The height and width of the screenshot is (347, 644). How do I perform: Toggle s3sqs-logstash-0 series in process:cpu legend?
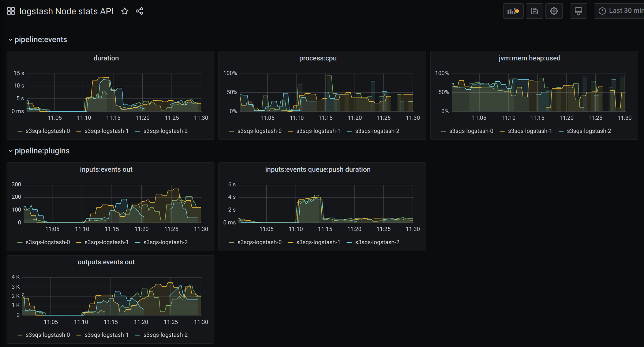click(x=259, y=131)
